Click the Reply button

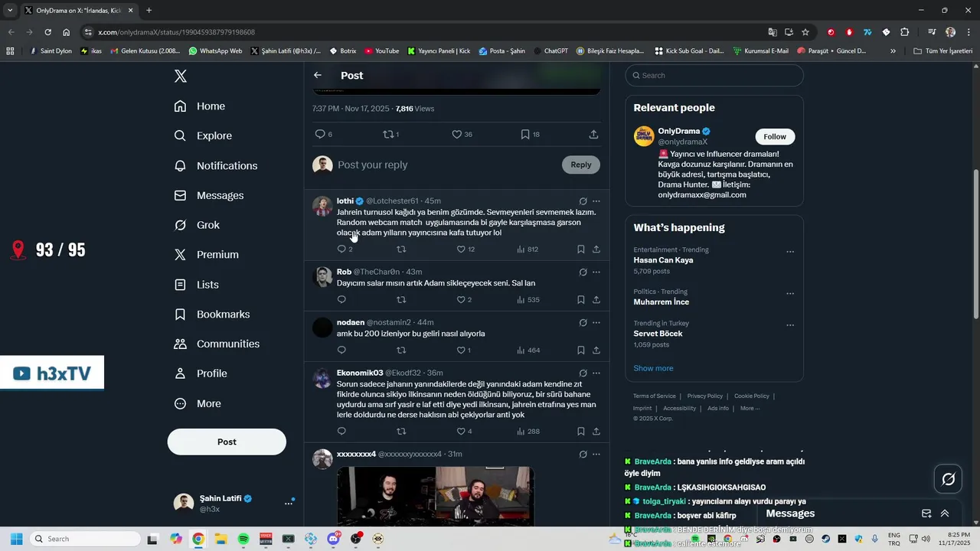click(581, 165)
